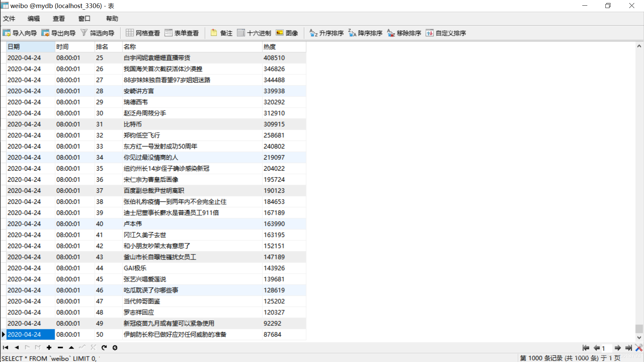
Task: Go to previous page arrow
Action: click(x=597, y=348)
